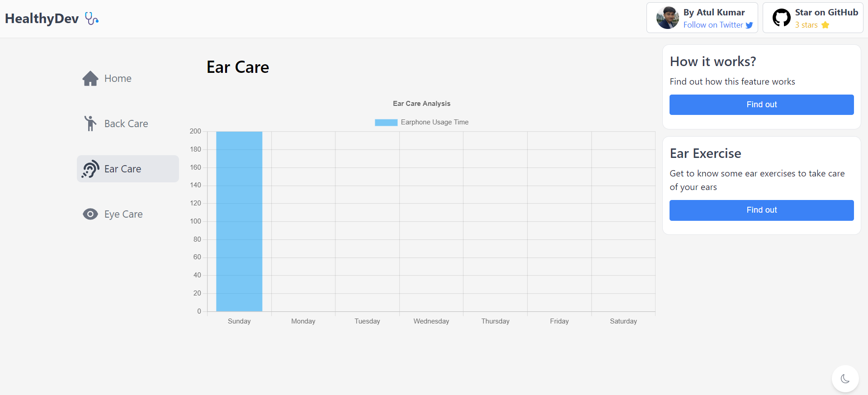
Task: Toggle dark mode with the moon button
Action: click(845, 379)
